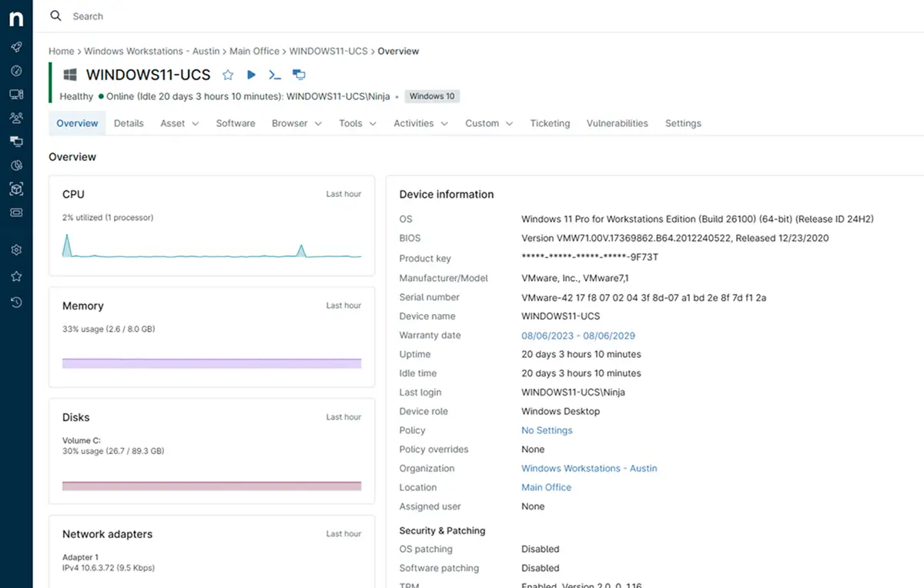
Task: Click the Healthy status label
Action: click(x=76, y=96)
